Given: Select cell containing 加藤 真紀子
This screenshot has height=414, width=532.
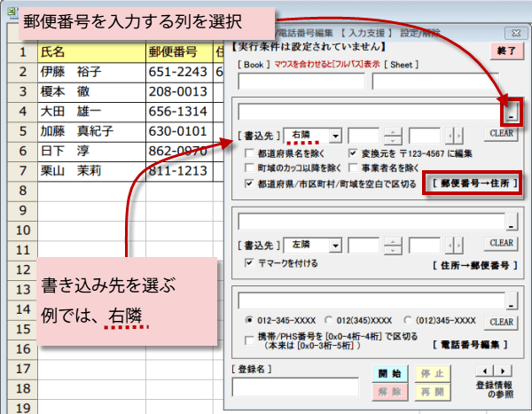Looking at the screenshot, I should pyautogui.click(x=91, y=132).
